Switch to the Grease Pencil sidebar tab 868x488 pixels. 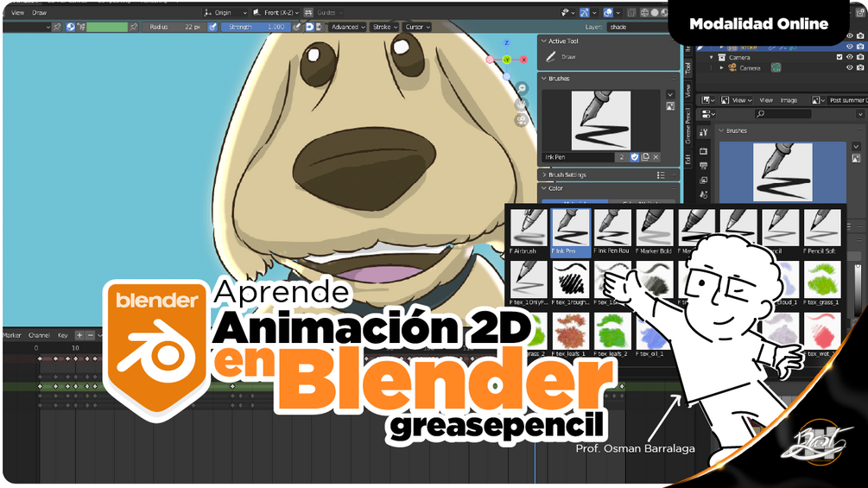click(x=687, y=126)
